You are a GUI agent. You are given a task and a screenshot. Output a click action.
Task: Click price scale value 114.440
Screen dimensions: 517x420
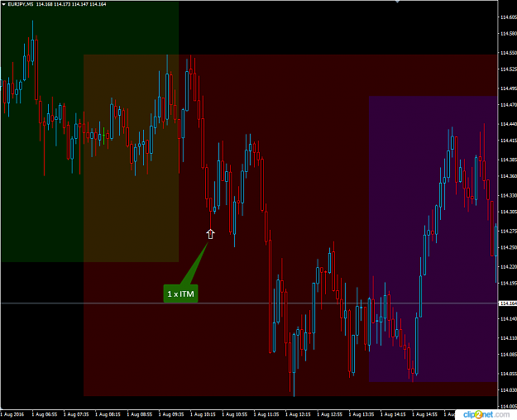(509, 124)
